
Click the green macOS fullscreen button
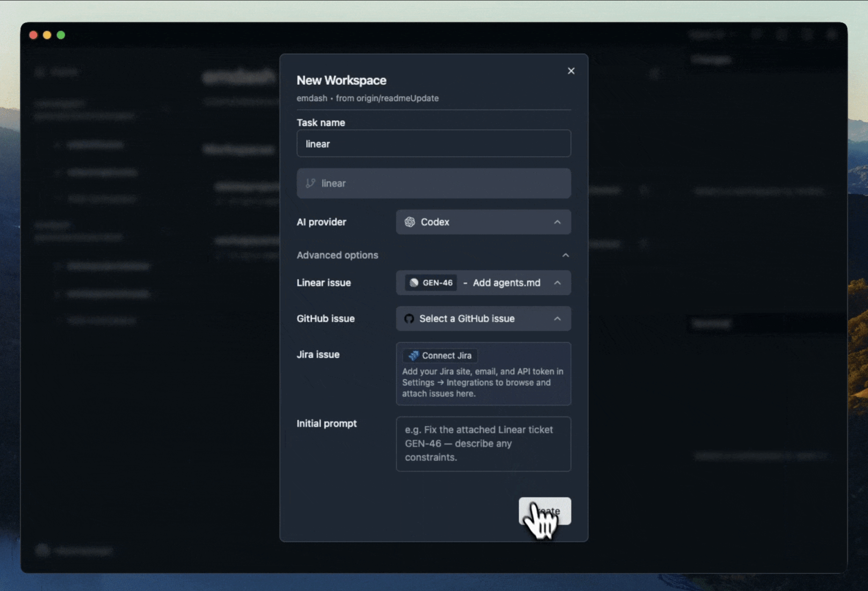tap(61, 35)
